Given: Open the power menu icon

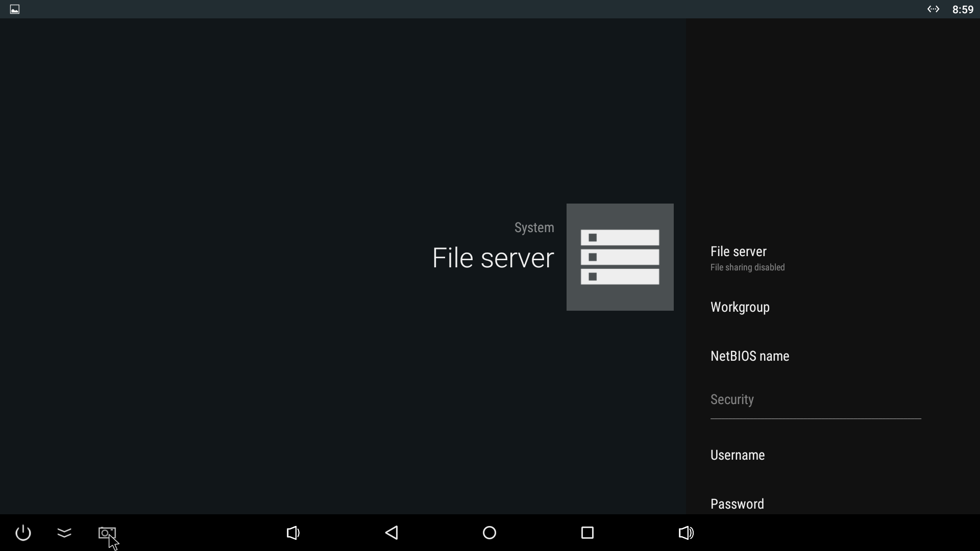Looking at the screenshot, I should (x=23, y=533).
